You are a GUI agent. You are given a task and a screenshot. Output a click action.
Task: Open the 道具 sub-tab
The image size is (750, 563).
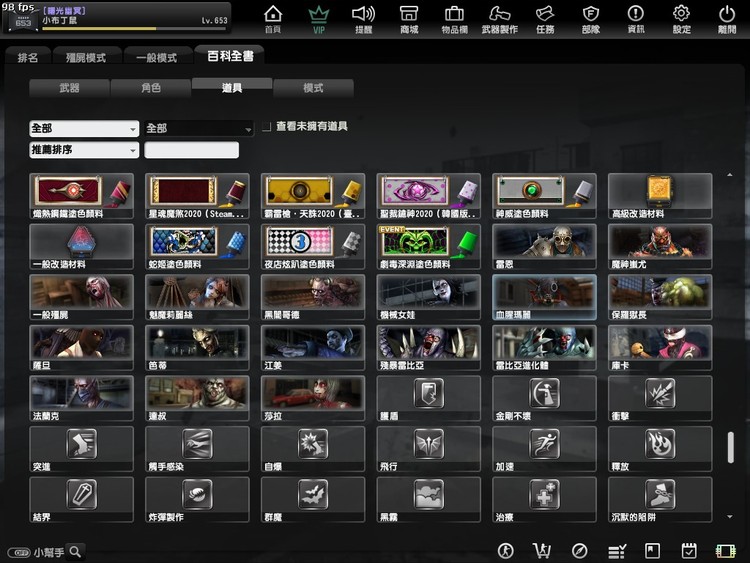[232, 88]
